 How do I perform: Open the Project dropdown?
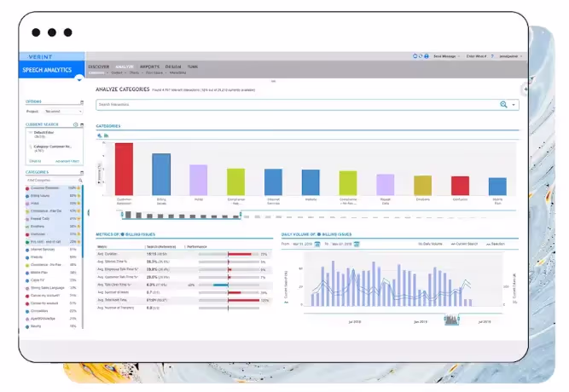63,112
